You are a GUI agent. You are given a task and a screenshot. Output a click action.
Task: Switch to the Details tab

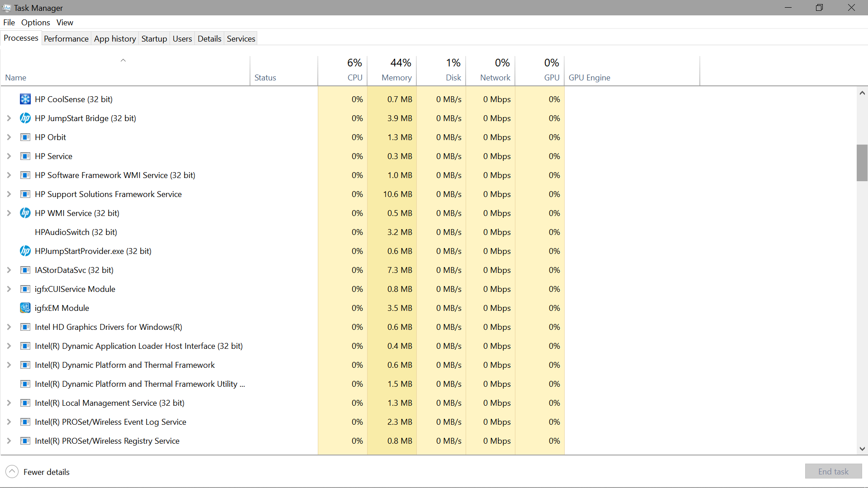209,39
